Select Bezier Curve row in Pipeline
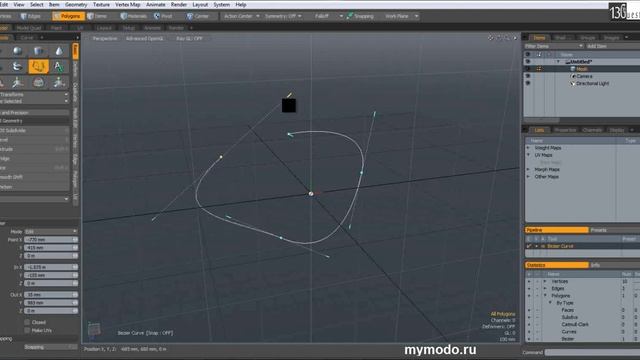Viewport: 640px width, 360px height. (582, 246)
